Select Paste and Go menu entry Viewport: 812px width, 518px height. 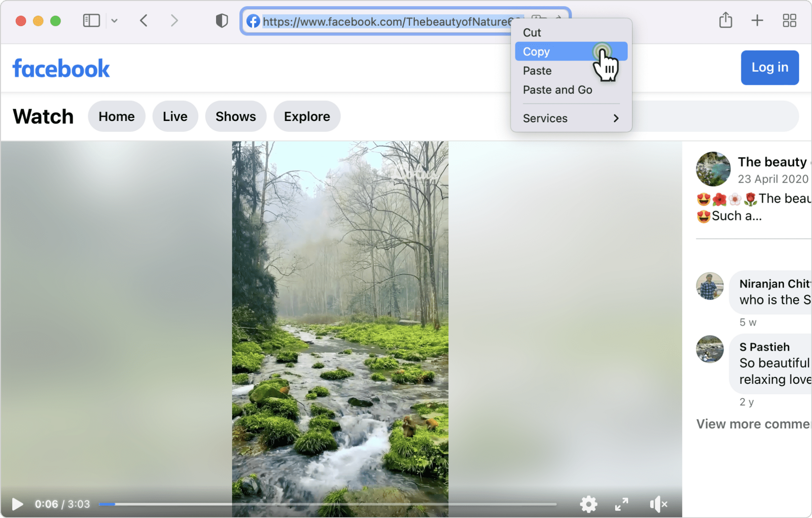point(557,90)
